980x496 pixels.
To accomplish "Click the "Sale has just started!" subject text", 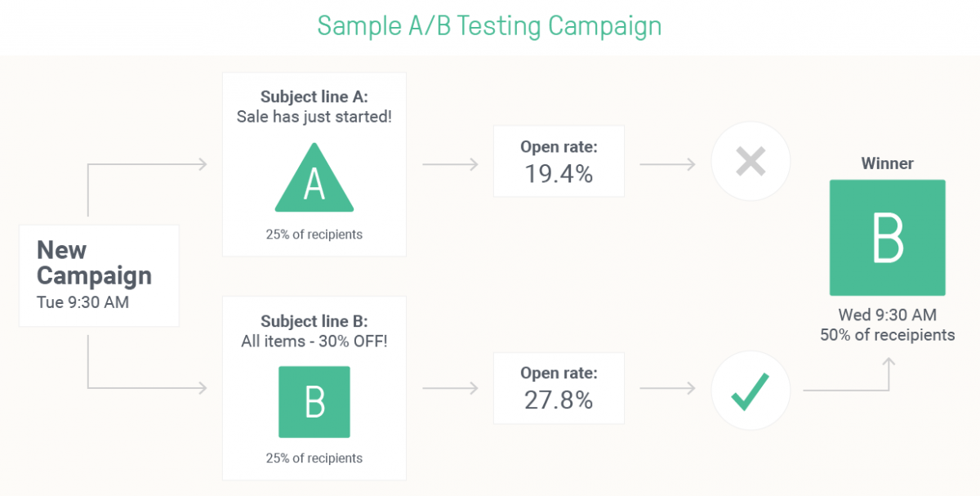I will (314, 117).
